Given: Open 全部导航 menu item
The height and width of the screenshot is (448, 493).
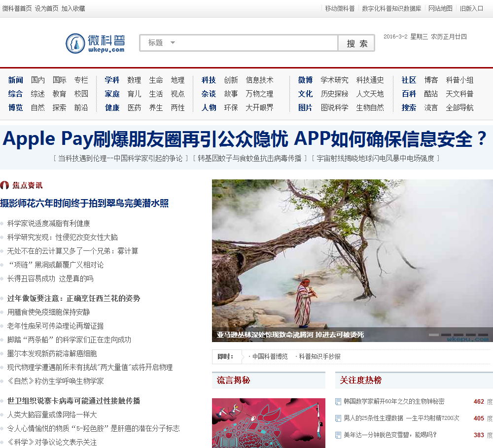Looking at the screenshot, I should (x=459, y=108).
